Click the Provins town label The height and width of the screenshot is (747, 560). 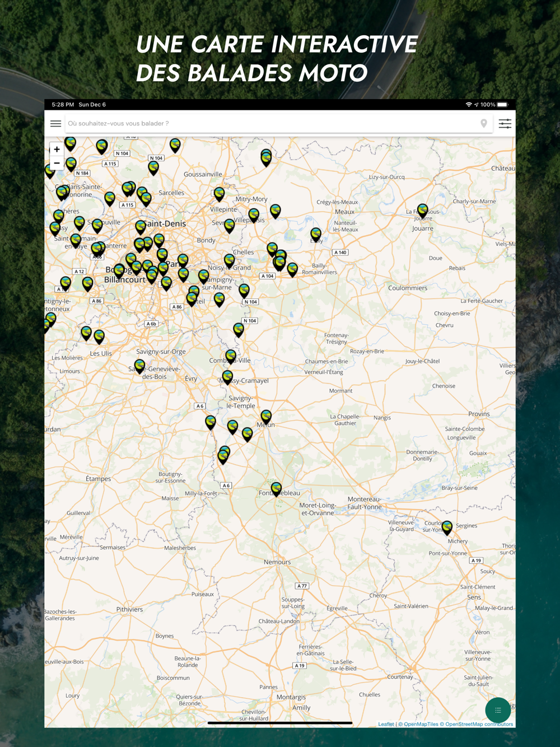tap(479, 414)
